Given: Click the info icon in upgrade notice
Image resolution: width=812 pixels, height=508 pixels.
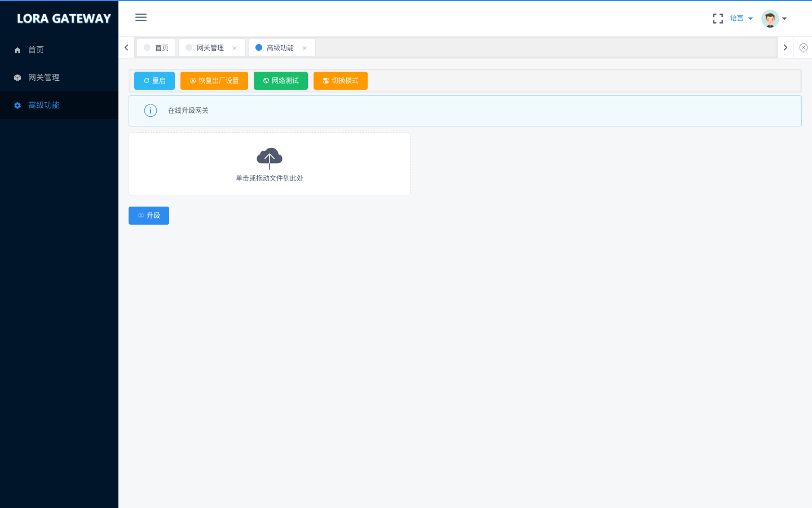Looking at the screenshot, I should pyautogui.click(x=151, y=111).
